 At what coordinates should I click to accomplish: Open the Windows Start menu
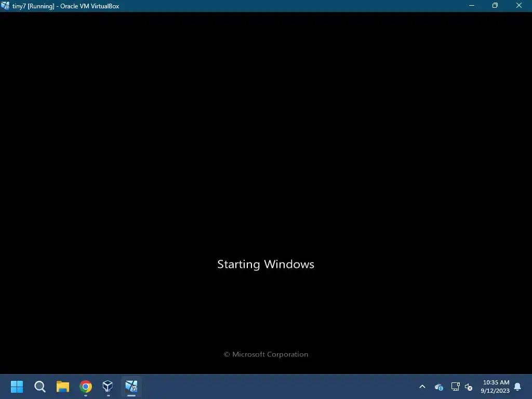[17, 387]
